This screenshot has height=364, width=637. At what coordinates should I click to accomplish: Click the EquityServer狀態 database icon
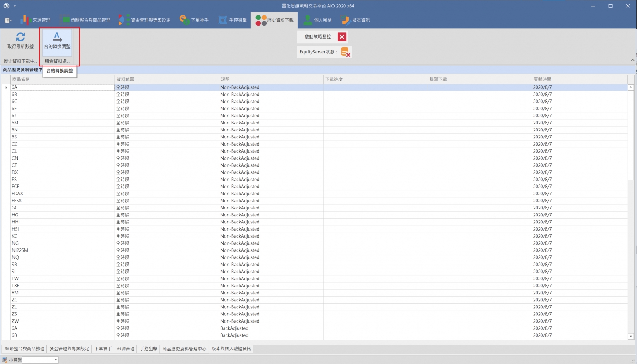pos(345,52)
